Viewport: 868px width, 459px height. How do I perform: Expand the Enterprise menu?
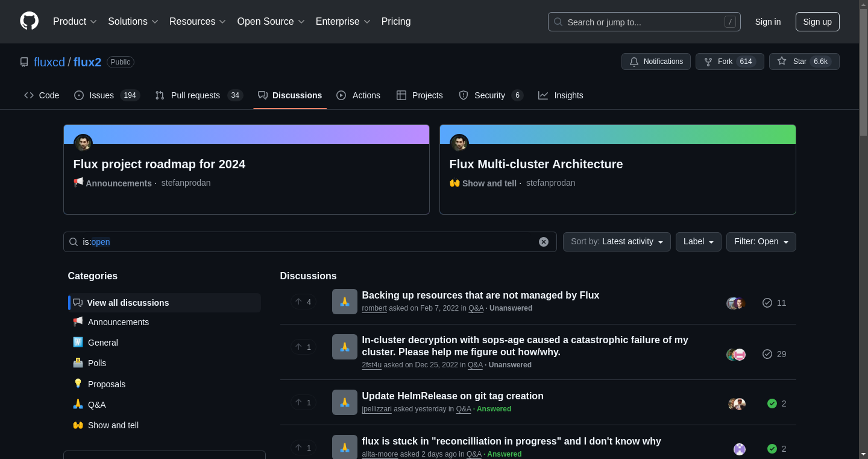click(x=343, y=22)
